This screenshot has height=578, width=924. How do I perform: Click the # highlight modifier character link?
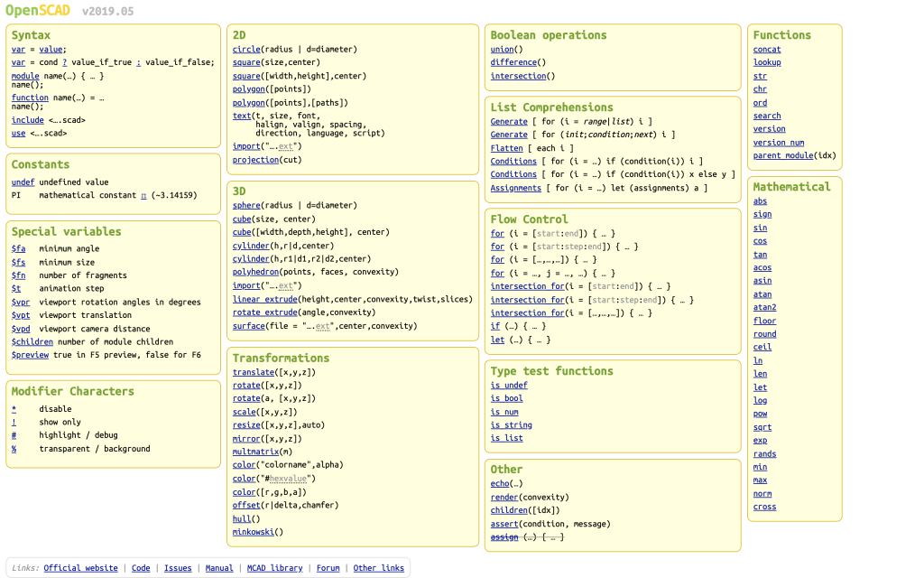14,435
